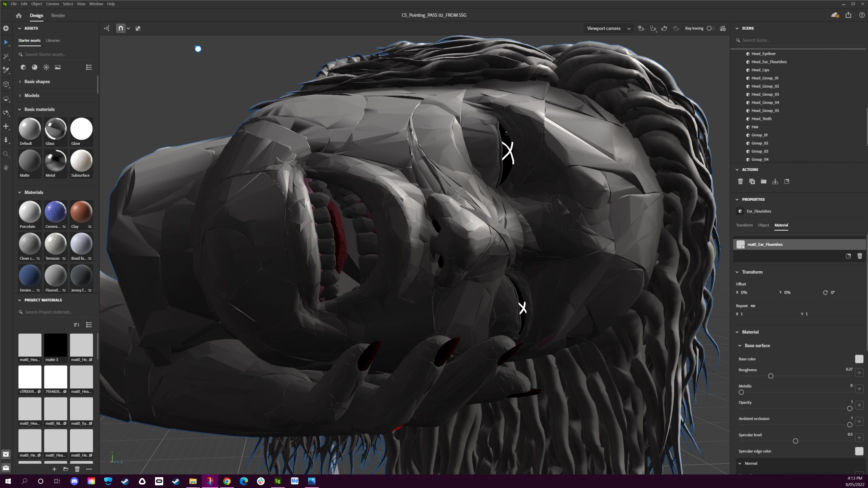868x488 pixels.
Task: Pick the Dolly camera tool
Action: (6, 140)
